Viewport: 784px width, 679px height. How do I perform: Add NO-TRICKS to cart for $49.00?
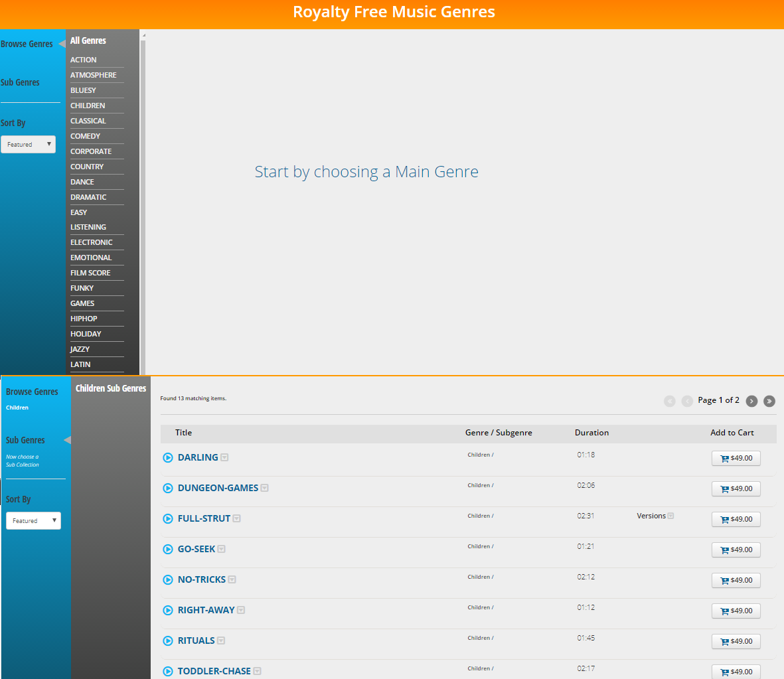pos(736,580)
